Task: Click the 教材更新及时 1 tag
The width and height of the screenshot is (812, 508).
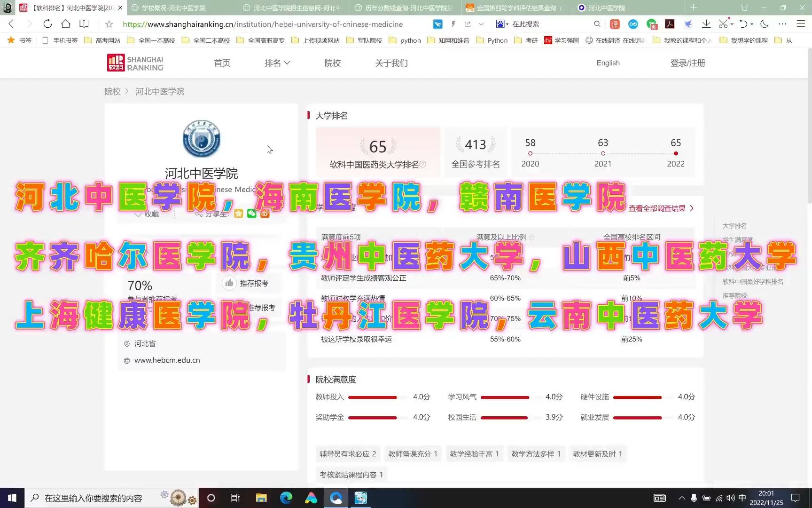Action: tap(597, 454)
